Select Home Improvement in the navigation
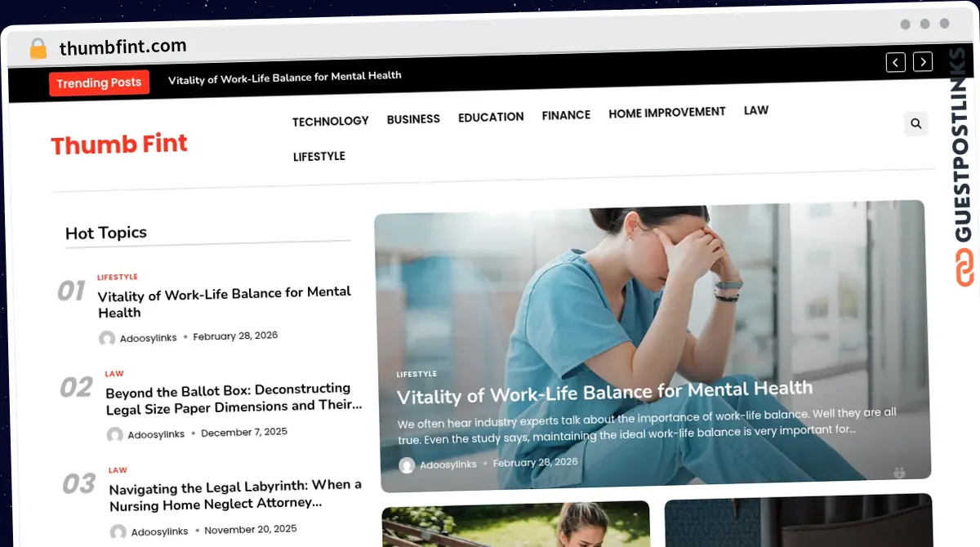Viewport: 980px width, 547px height. pos(667,113)
